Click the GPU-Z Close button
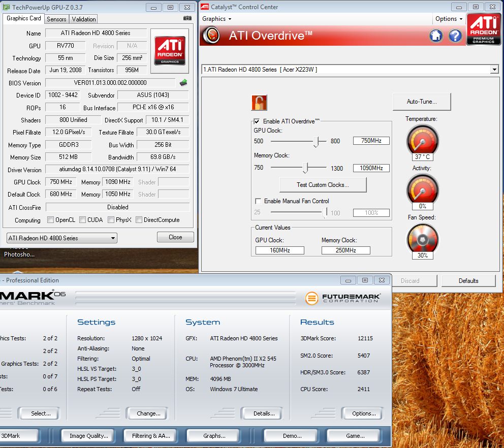 pyautogui.click(x=175, y=237)
